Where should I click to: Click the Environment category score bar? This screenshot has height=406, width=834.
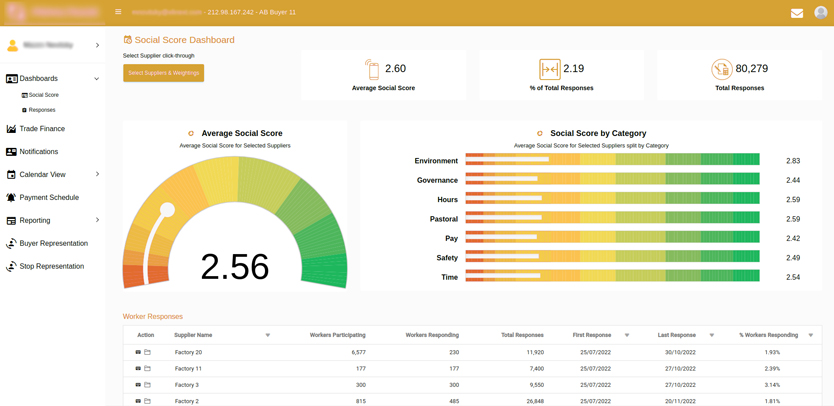612,160
